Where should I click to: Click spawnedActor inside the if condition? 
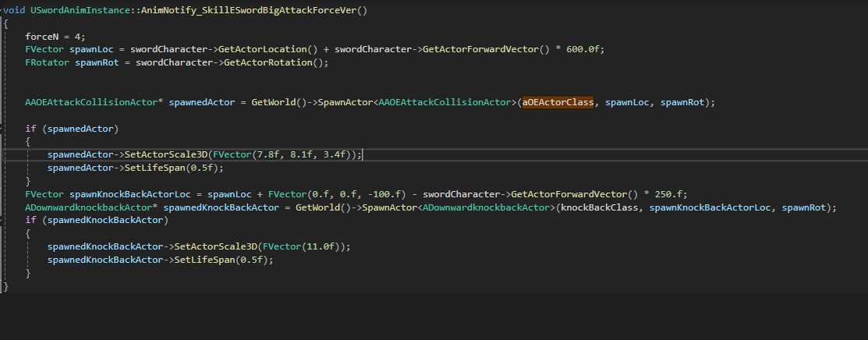click(80, 129)
